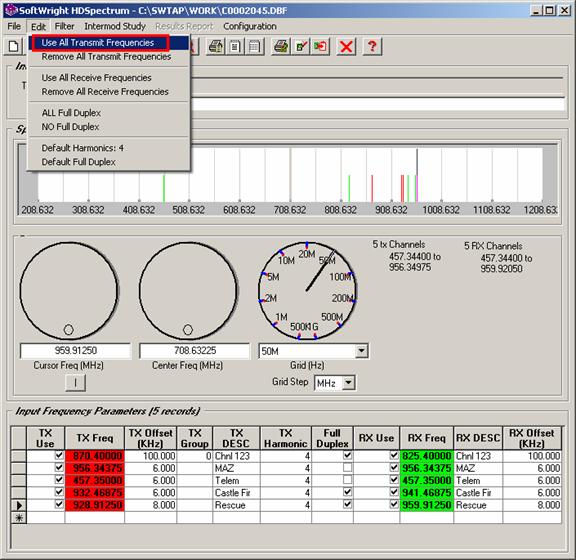This screenshot has height=560, width=576.
Task: Toggle TX Use checkbox for Telem row
Action: (58, 480)
